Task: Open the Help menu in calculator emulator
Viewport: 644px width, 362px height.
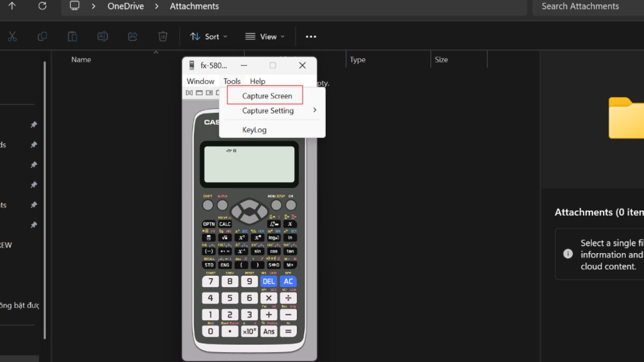Action: click(258, 82)
